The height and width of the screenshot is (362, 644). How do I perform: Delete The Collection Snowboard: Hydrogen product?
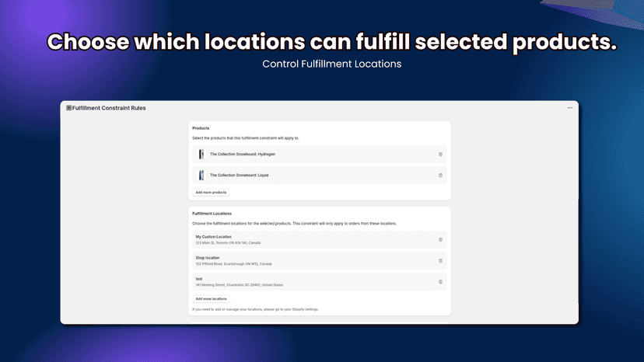[440, 155]
